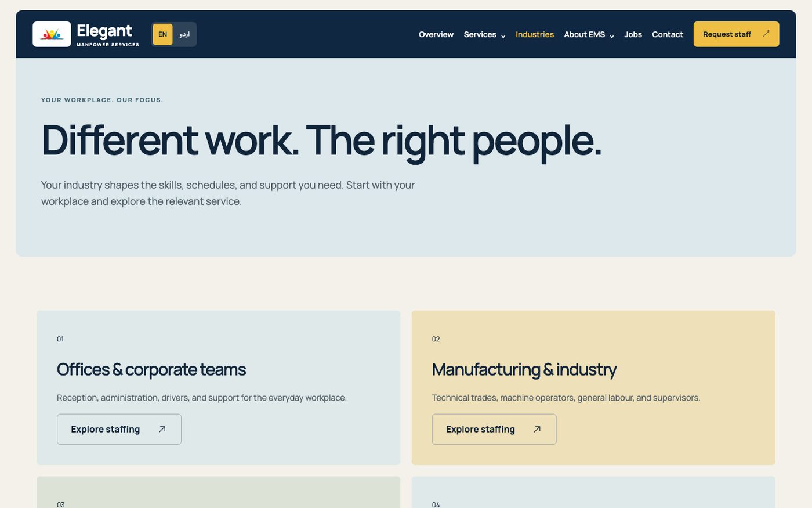Click the intro paragraph starting 'Your industry shapes'
Viewport: 812px width, 508px height.
[228, 193]
